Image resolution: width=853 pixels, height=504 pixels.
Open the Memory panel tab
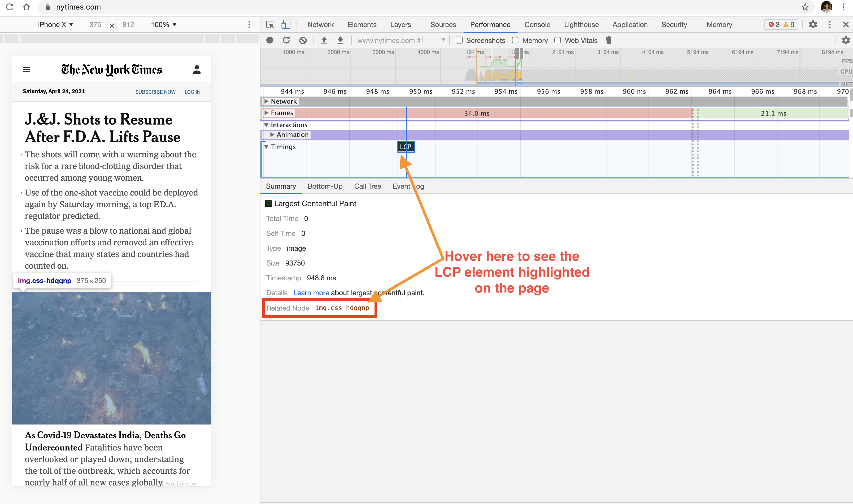[x=719, y=24]
